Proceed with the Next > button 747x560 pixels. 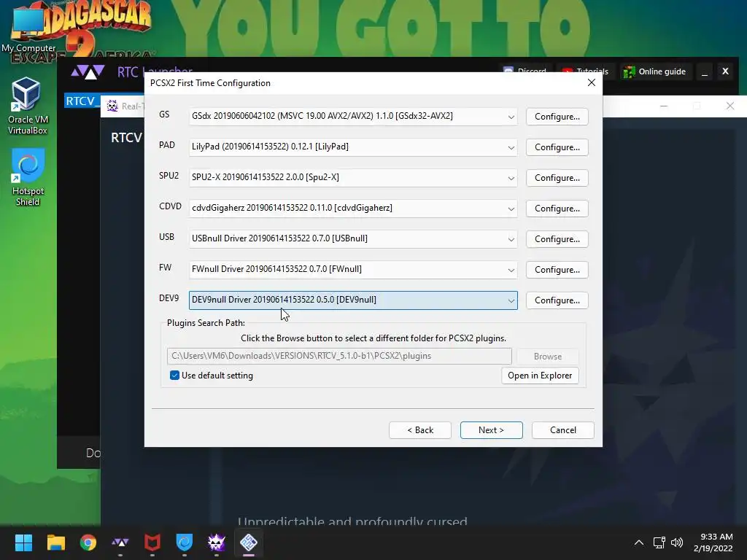(491, 430)
